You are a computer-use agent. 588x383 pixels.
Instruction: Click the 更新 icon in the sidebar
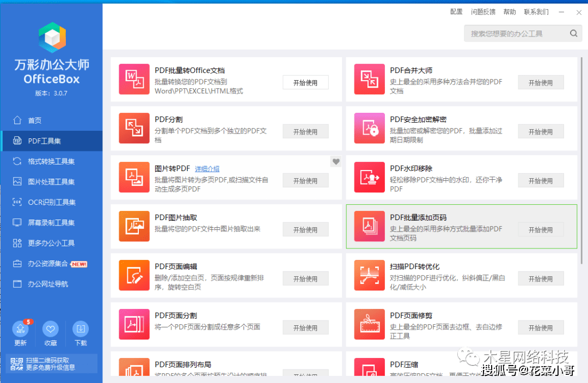[x=20, y=330]
